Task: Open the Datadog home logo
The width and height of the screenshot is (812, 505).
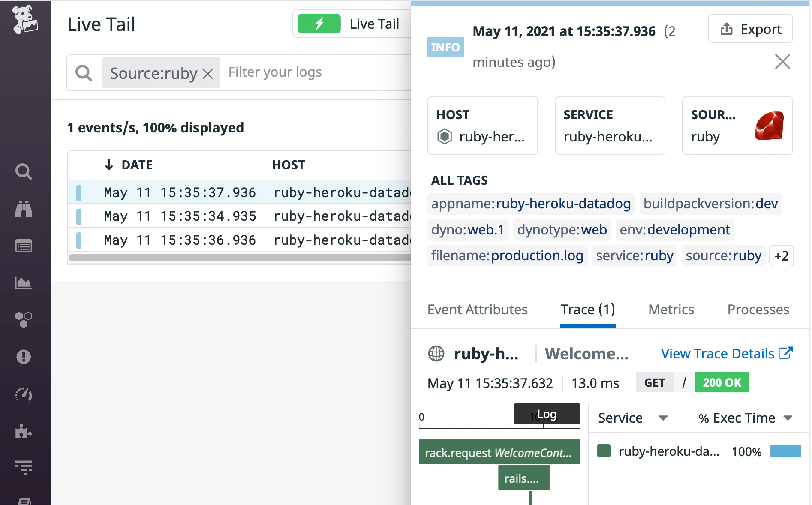Action: (24, 19)
